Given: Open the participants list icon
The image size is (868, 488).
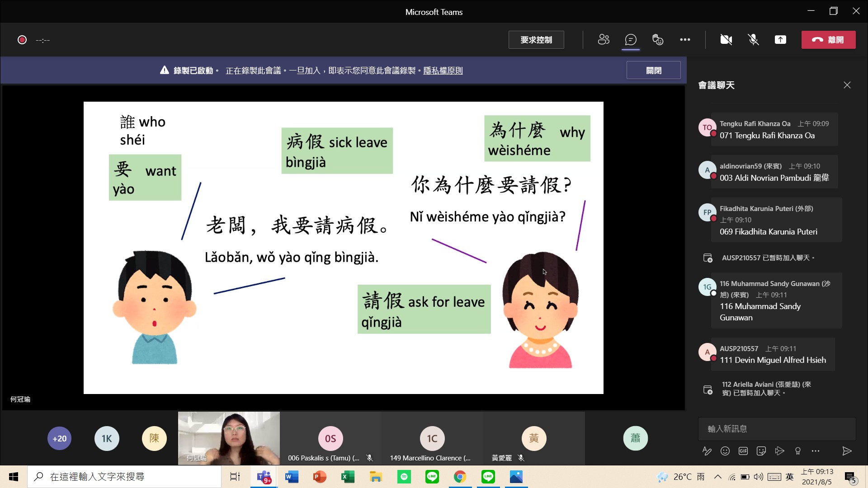Looking at the screenshot, I should (x=604, y=40).
